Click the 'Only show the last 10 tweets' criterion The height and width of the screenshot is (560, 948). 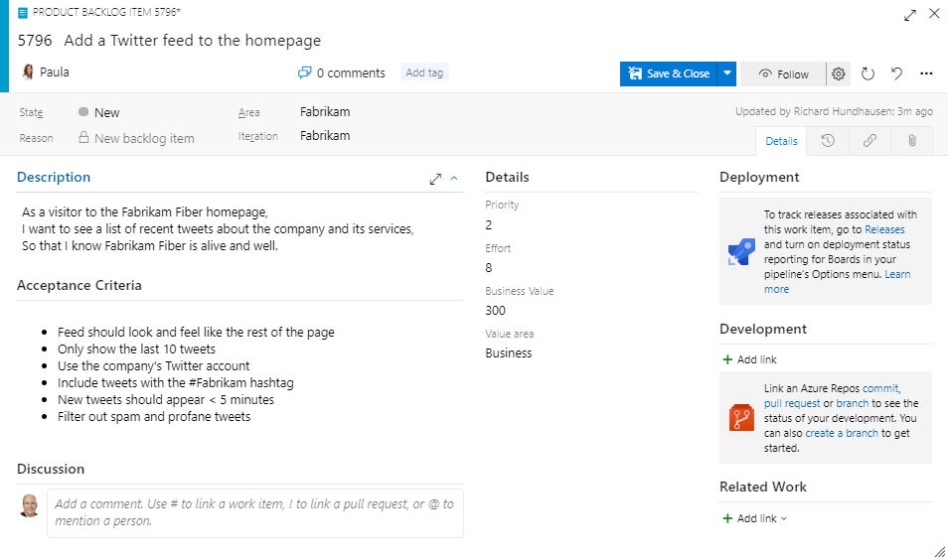(137, 350)
